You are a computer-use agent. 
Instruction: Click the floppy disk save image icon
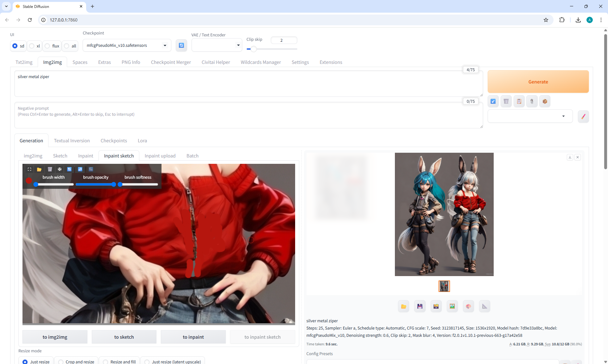coord(420,306)
